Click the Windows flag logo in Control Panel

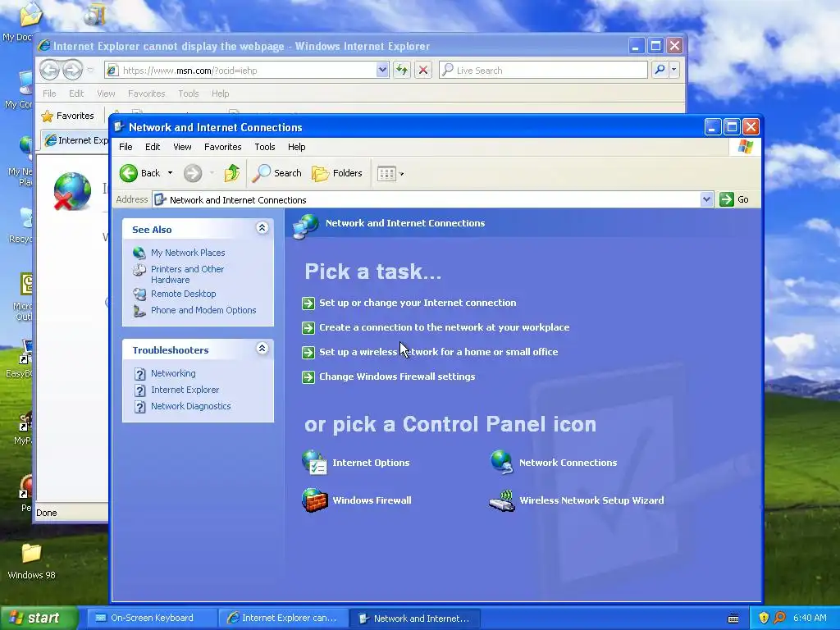point(745,147)
